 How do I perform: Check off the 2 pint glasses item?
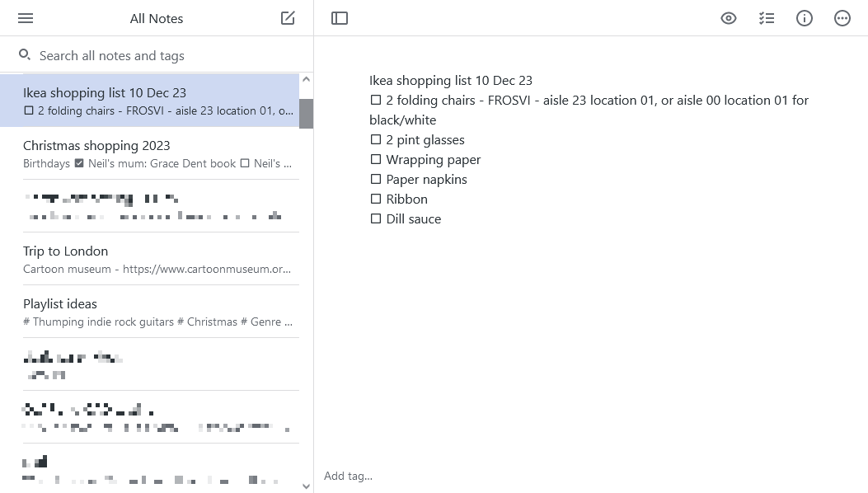[x=376, y=139]
